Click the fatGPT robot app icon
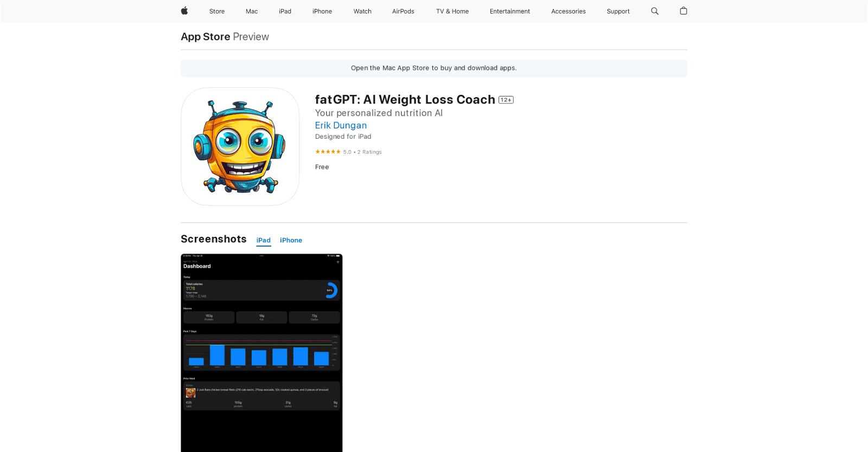868x452 pixels. 240,146
